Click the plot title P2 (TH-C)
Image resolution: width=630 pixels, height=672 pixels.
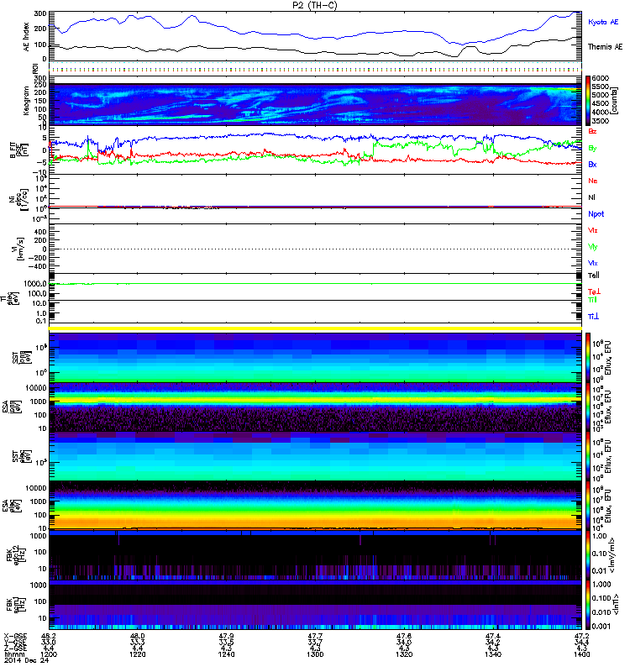pos(314,5)
